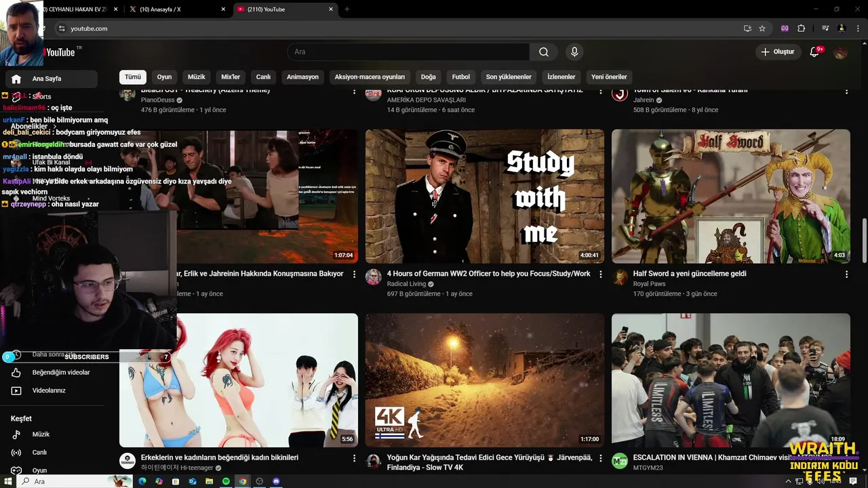Select the Mix'ler filter chip
The height and width of the screenshot is (488, 868).
pyautogui.click(x=231, y=77)
